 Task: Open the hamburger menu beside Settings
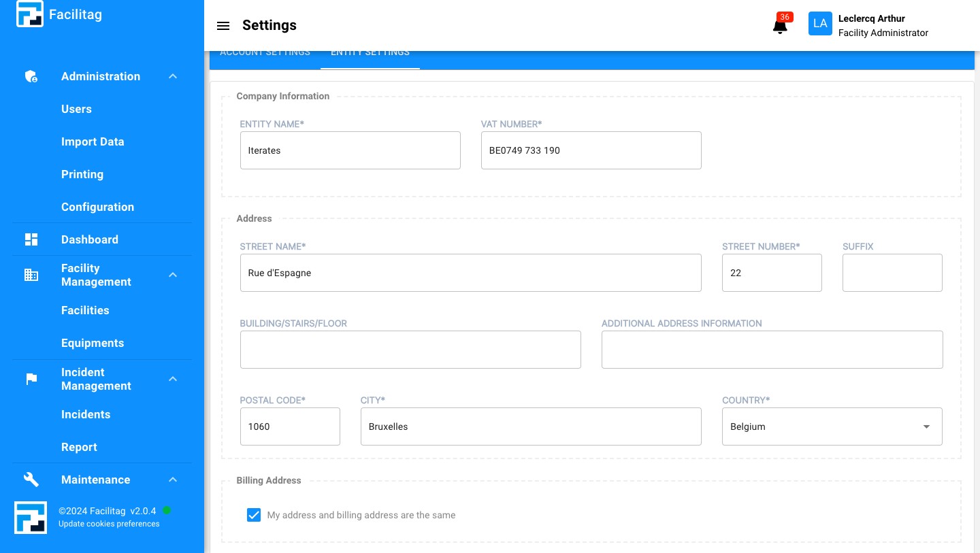223,26
